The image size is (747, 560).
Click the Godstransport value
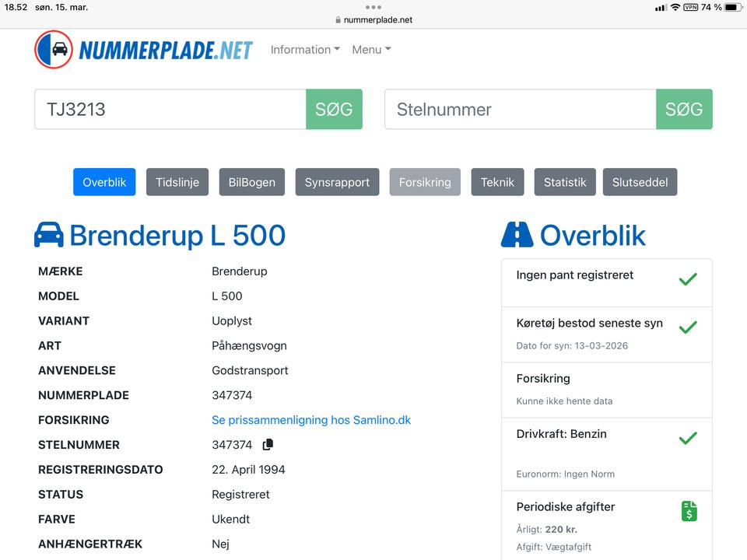point(250,370)
